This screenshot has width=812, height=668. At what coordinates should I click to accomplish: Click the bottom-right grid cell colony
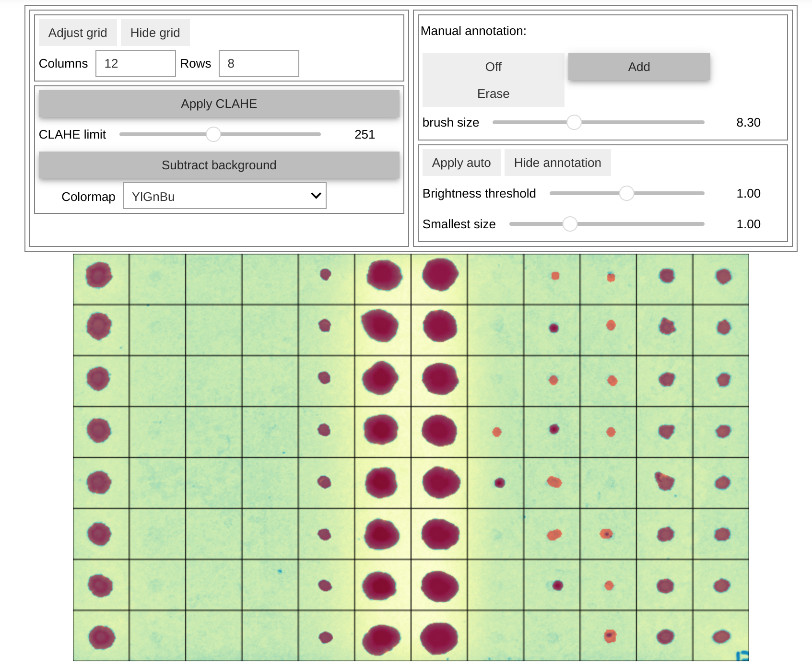click(x=721, y=636)
